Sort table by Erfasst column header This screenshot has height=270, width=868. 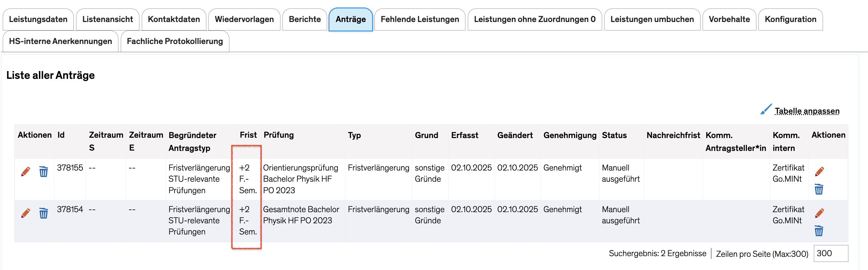click(464, 135)
